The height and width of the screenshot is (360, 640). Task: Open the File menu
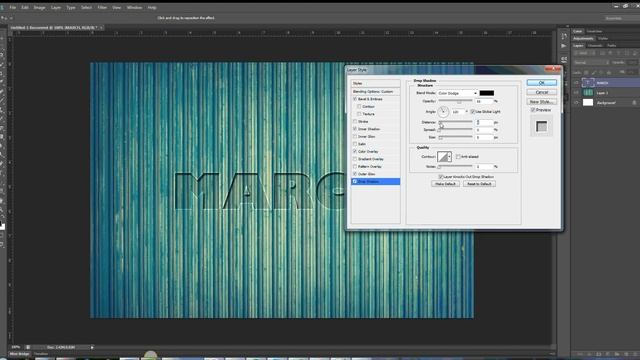click(13, 7)
